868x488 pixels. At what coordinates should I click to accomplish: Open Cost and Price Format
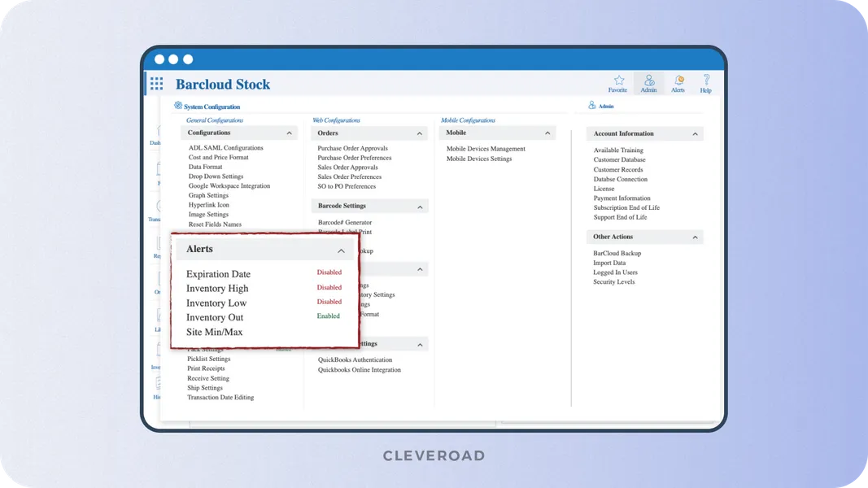pyautogui.click(x=219, y=157)
